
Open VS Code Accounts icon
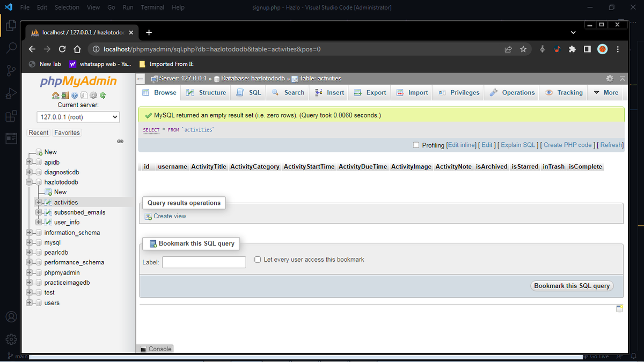pos(11,317)
